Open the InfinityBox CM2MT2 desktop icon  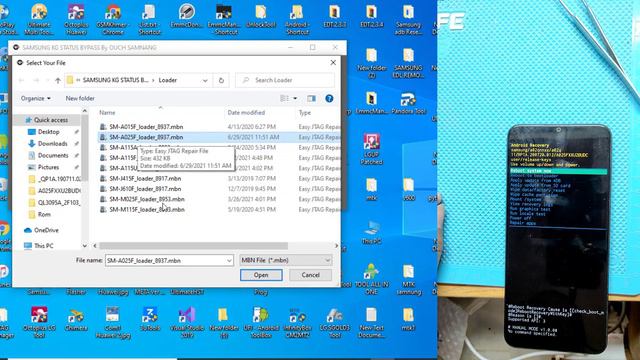298,322
